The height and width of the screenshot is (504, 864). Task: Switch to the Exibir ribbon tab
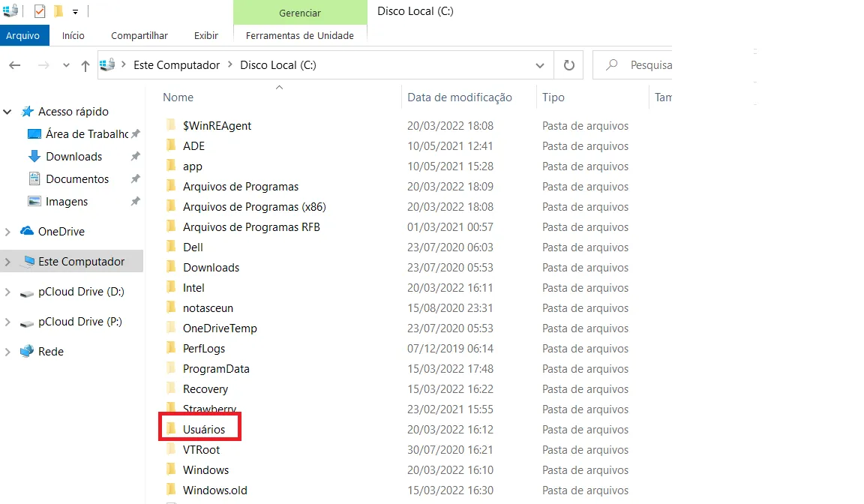point(206,36)
